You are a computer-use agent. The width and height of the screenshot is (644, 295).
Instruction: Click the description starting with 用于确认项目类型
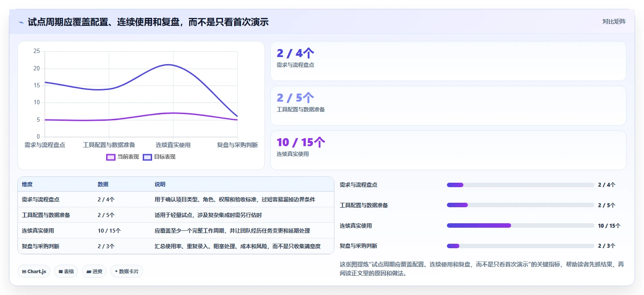click(235, 200)
